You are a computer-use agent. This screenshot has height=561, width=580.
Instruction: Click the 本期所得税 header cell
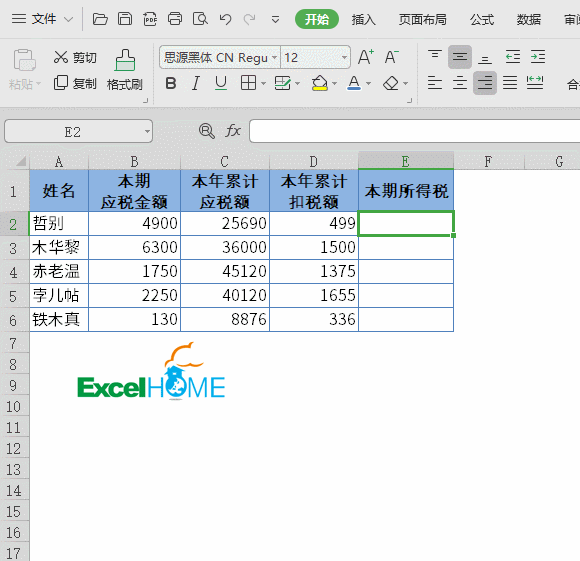(406, 191)
